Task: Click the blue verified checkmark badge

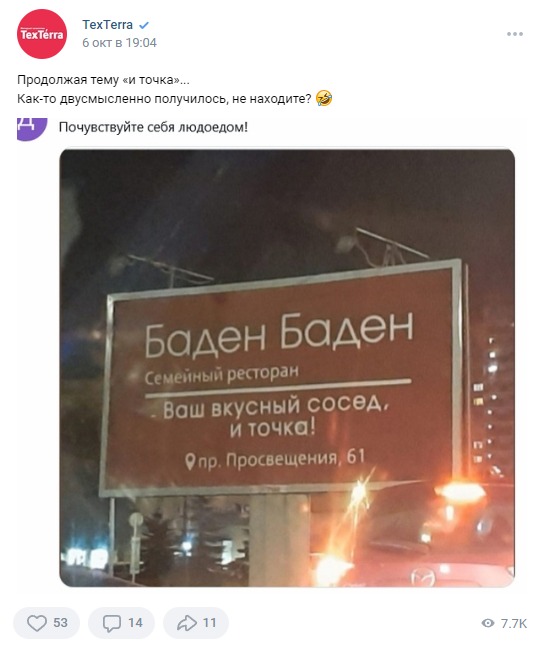Action: coord(144,26)
